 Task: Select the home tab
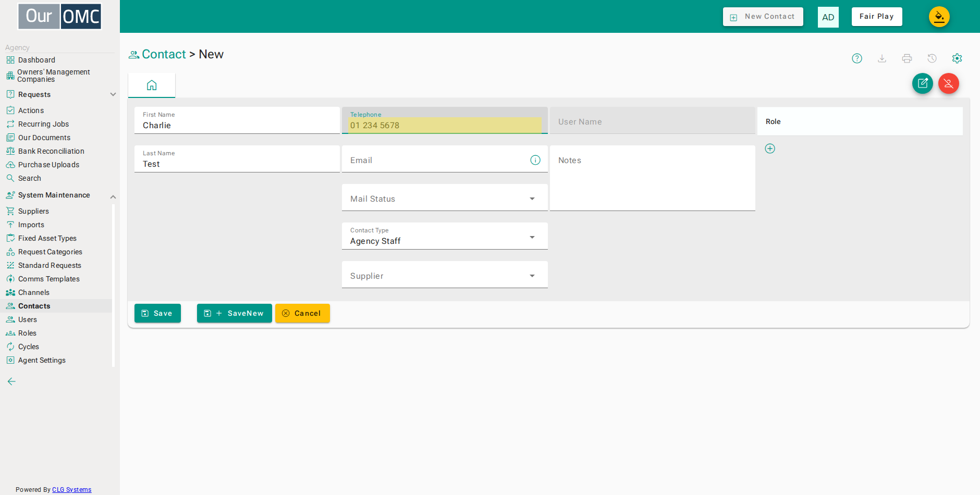tap(152, 85)
